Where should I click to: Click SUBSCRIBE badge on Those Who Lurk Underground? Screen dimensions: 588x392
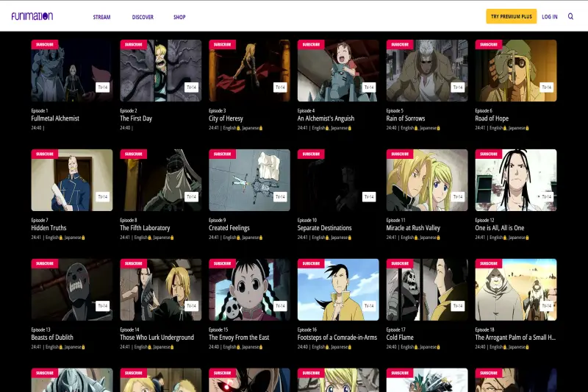point(134,263)
